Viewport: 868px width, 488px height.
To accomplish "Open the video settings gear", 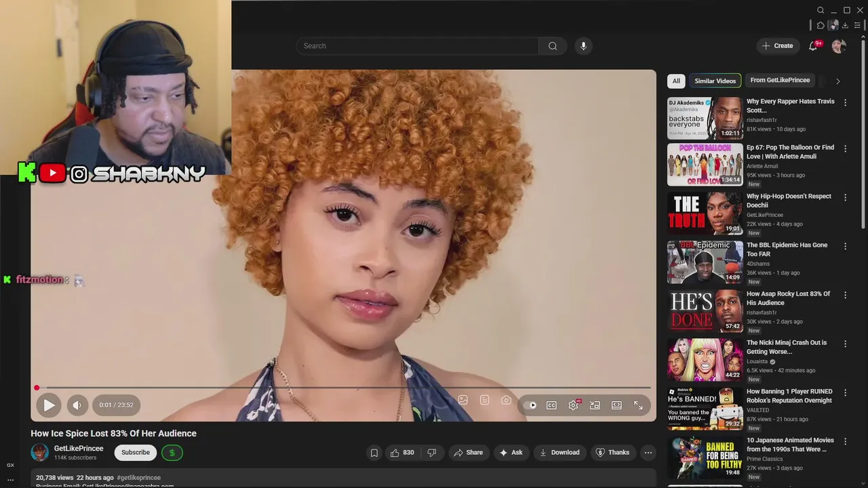I will coord(573,405).
